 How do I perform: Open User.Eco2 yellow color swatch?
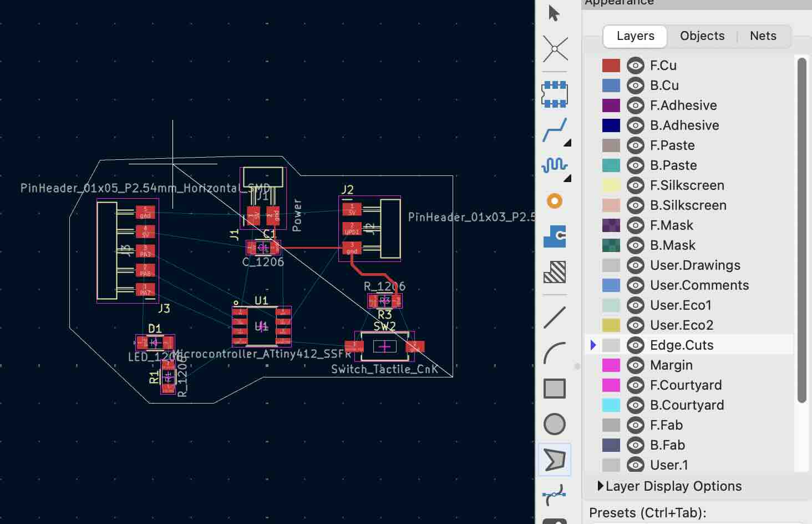(x=611, y=325)
